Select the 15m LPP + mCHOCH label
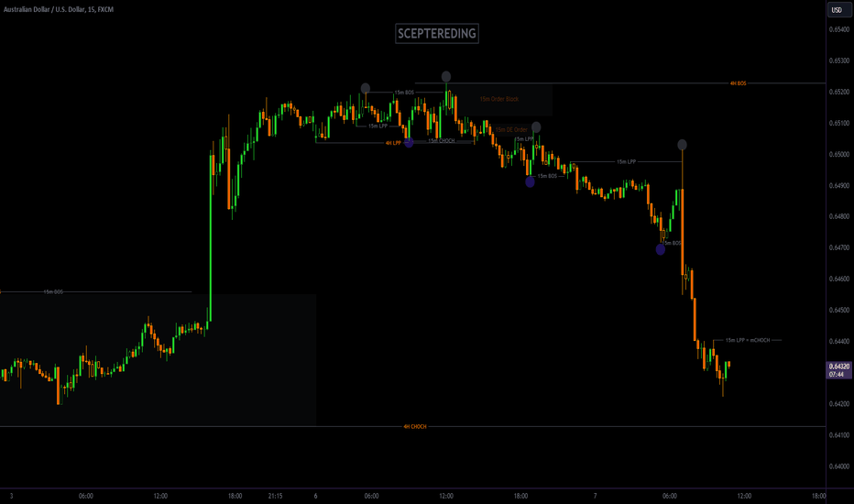The image size is (854, 504). pos(748,340)
